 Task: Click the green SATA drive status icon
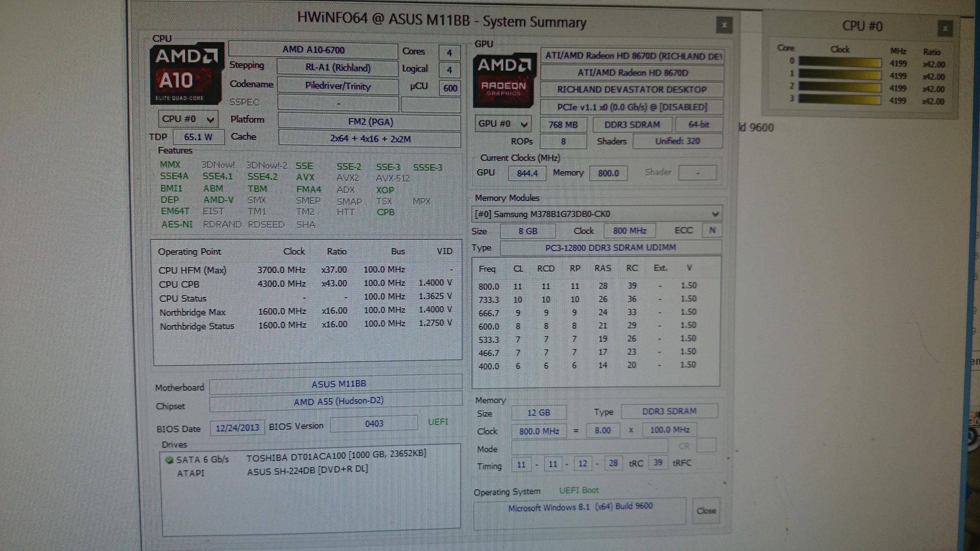click(x=168, y=460)
